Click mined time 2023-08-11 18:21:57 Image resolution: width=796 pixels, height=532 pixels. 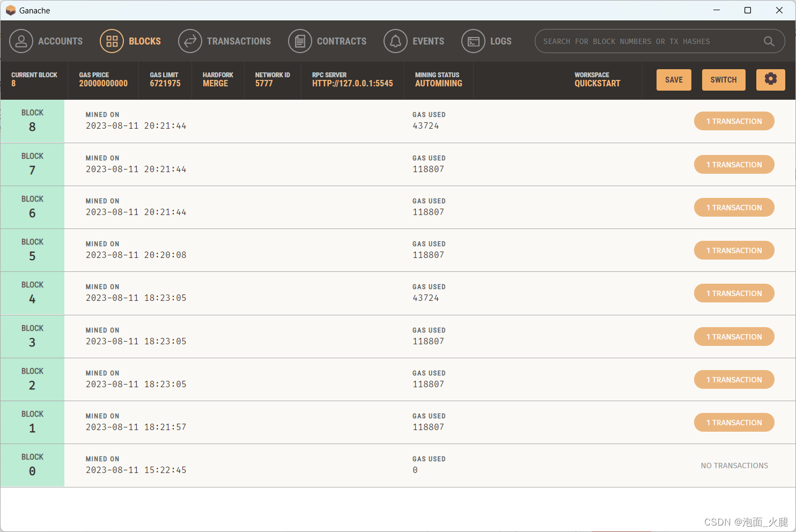(136, 427)
